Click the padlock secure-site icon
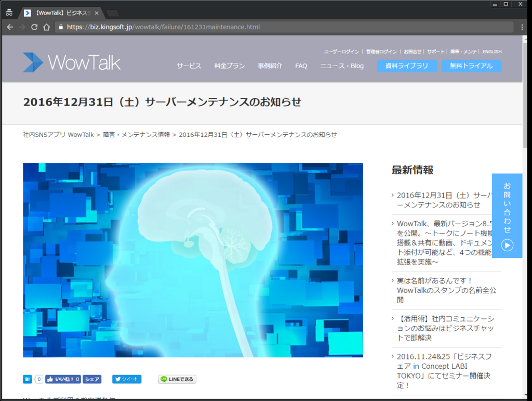 point(61,27)
